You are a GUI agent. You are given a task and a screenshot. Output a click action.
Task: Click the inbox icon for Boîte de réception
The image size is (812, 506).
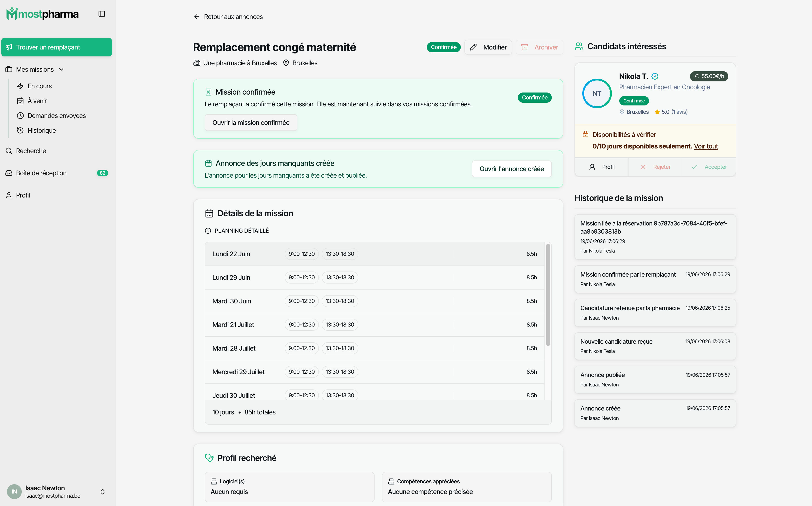click(x=9, y=173)
